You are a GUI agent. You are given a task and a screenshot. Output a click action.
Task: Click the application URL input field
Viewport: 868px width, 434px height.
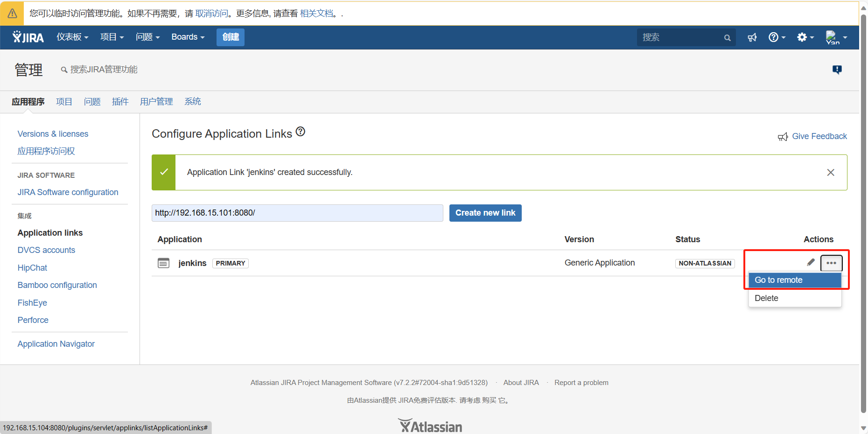point(297,213)
